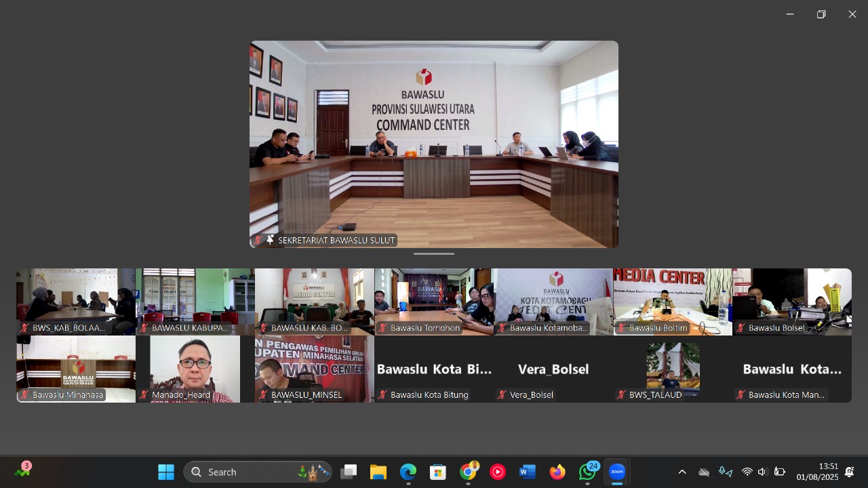Click muted mic icon on Bawaslu Minahasa tile
The height and width of the screenshot is (488, 868).
coord(25,394)
